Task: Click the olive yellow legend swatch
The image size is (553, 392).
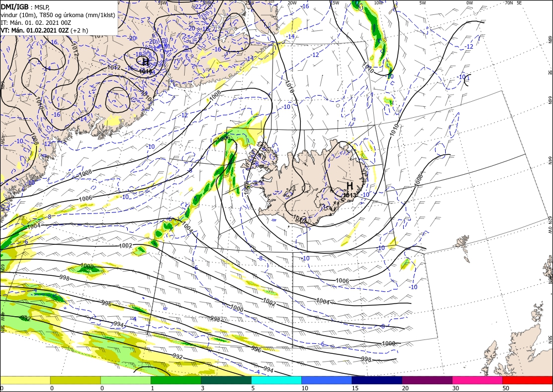Action: [x=75, y=380]
